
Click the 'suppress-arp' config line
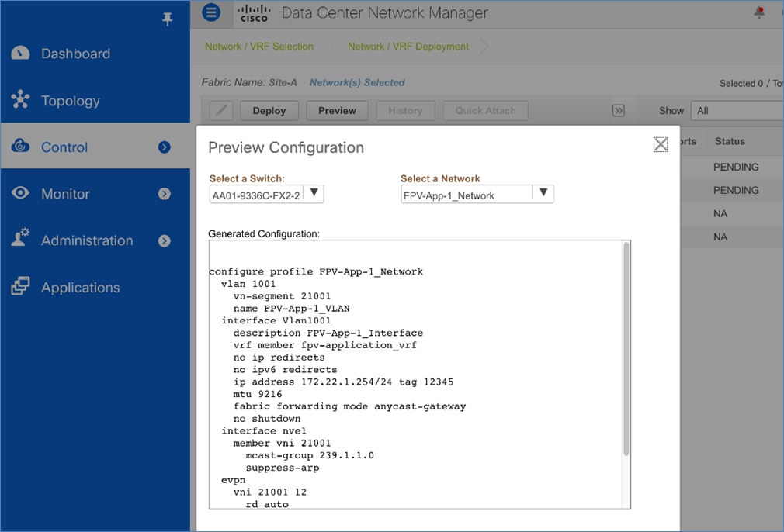[x=282, y=468]
